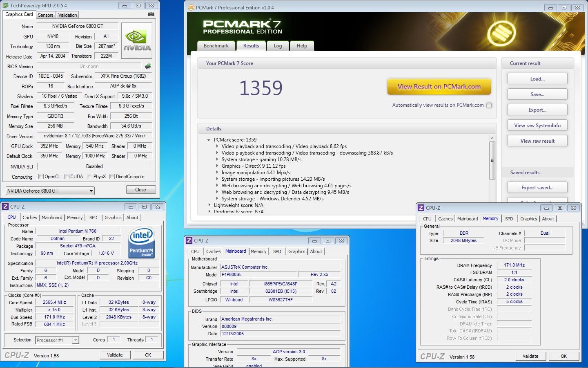
Task: Open the PCMark Benchmark tab
Action: coord(216,46)
